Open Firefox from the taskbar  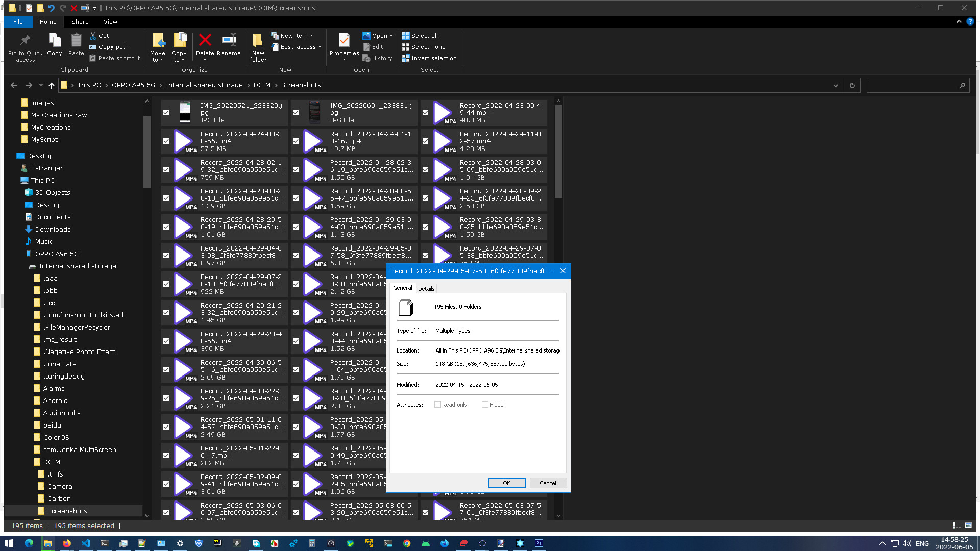click(x=67, y=543)
